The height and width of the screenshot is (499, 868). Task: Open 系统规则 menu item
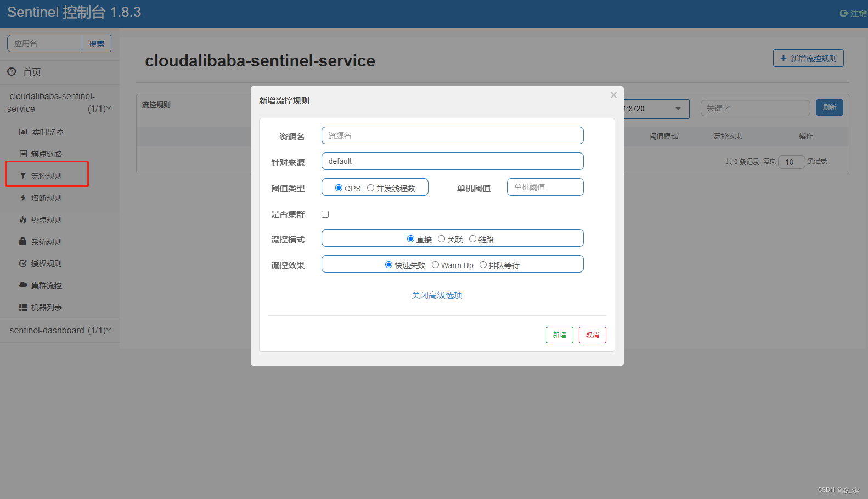coord(47,242)
